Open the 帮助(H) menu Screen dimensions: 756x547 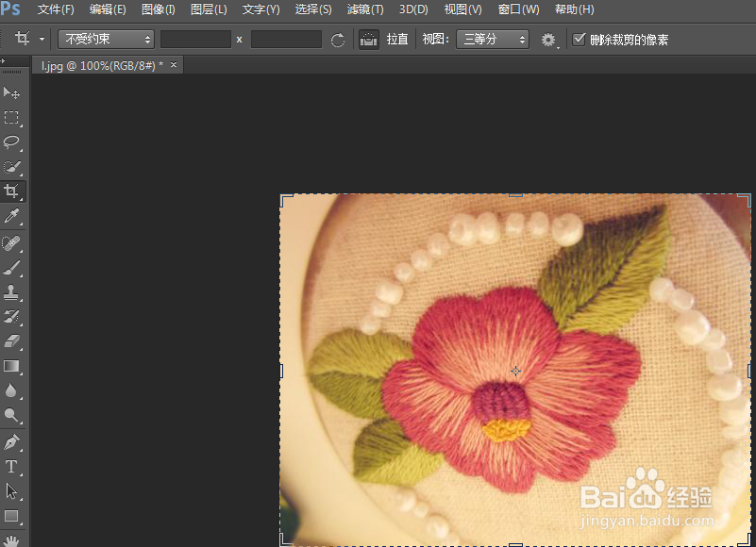[x=575, y=9]
